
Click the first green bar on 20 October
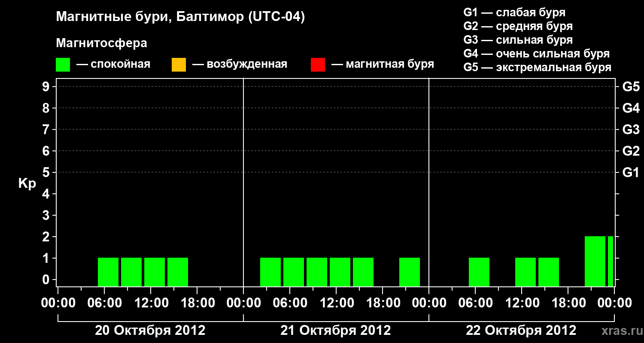pos(108,272)
